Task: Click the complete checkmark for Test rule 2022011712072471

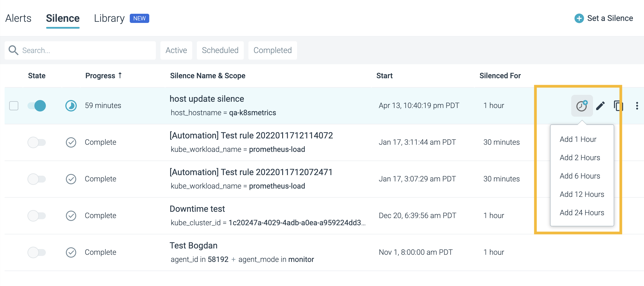Action: pos(71,179)
